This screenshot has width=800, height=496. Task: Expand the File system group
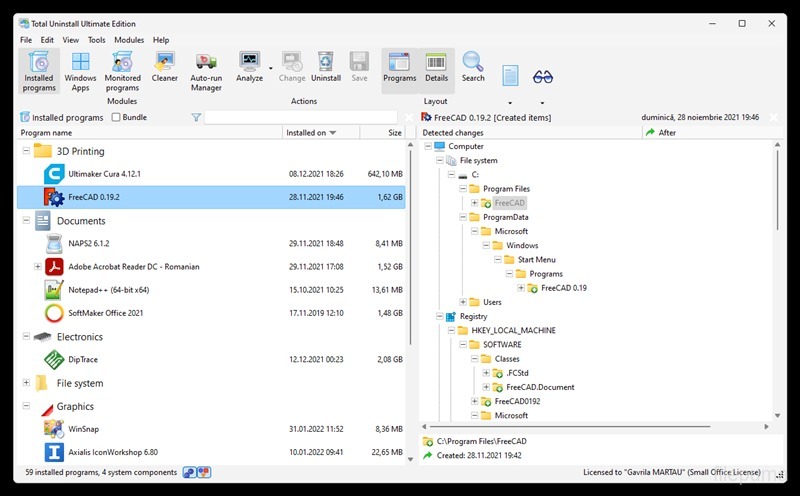click(x=26, y=383)
